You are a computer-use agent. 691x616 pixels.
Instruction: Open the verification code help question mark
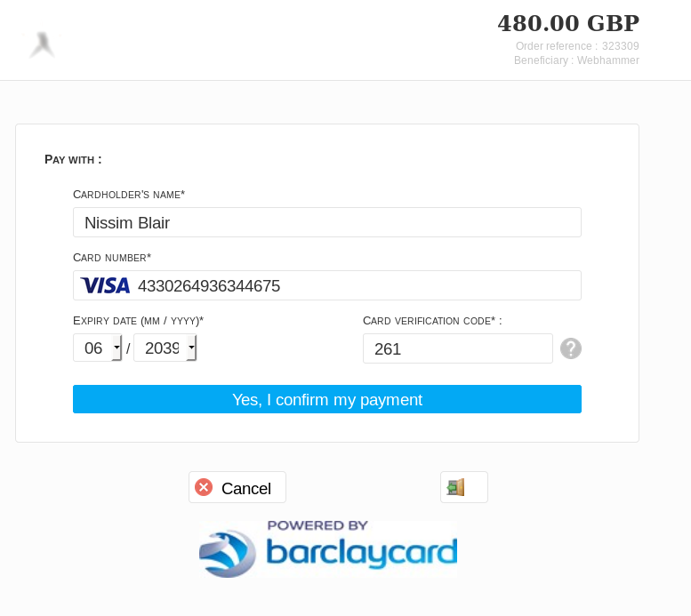[x=571, y=348]
